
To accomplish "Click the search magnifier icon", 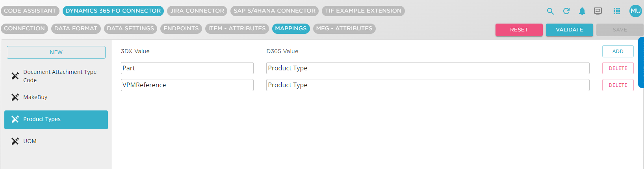I will tap(550, 11).
